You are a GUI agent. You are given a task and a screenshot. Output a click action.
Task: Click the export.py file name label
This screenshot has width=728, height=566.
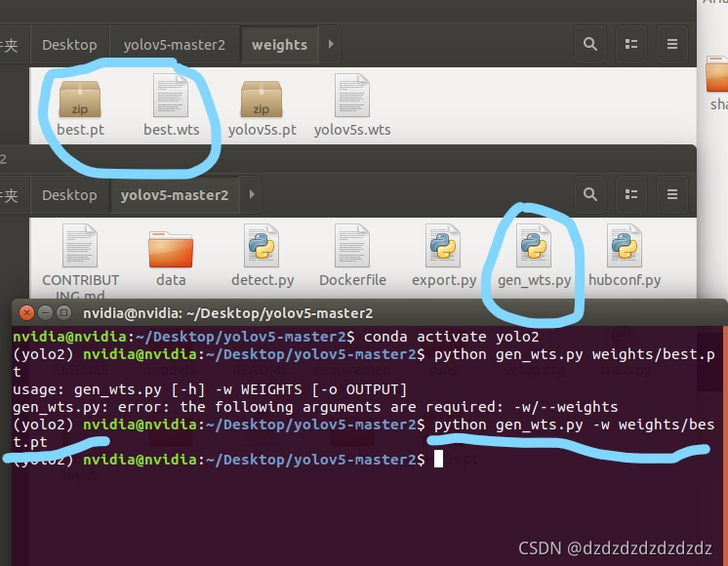pyautogui.click(x=444, y=280)
